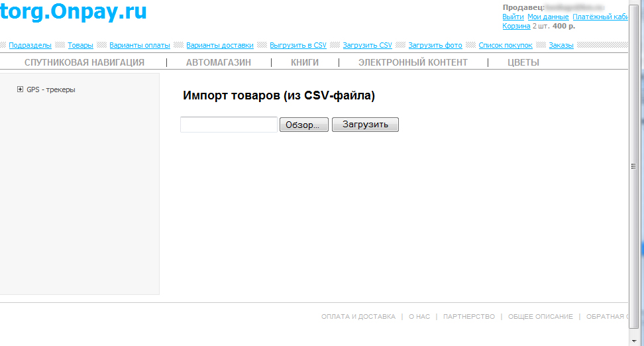Image resolution: width=644 pixels, height=346 pixels.
Task: Switch to the Автомагазин category
Action: click(x=218, y=62)
